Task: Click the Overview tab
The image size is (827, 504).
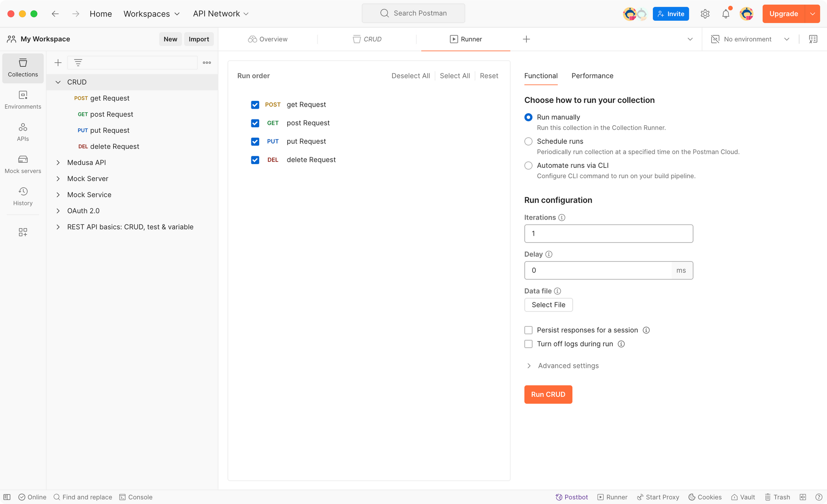Action: 268,38
